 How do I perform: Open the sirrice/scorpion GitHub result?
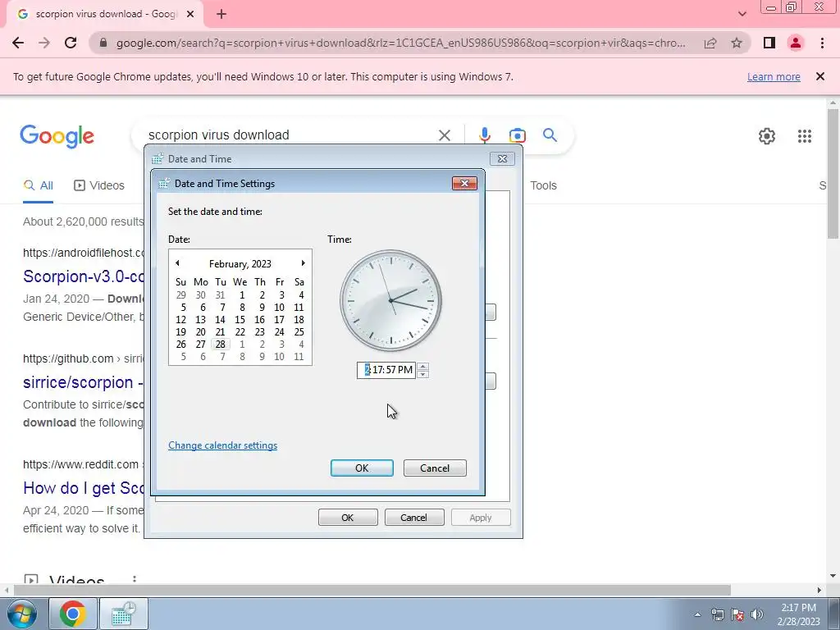pyautogui.click(x=83, y=382)
